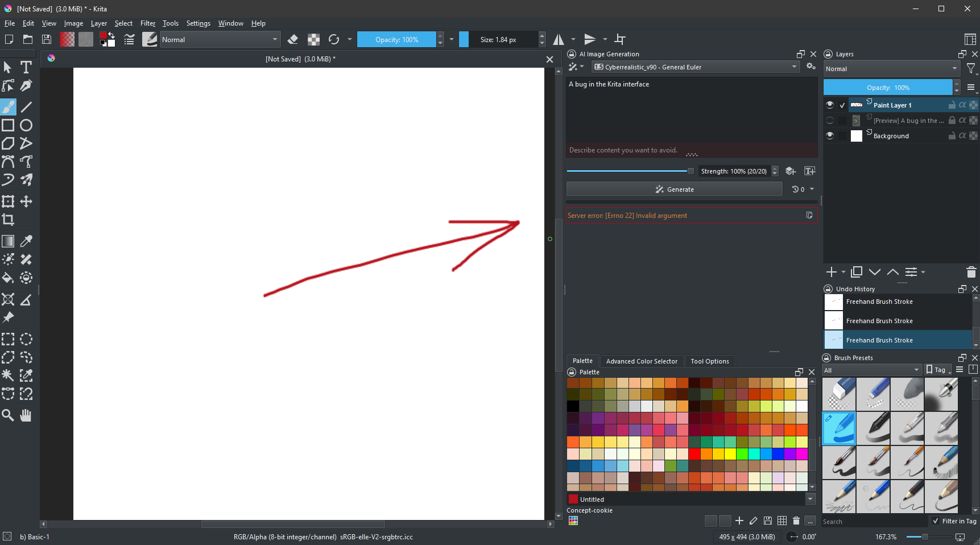Adjust the toolbar brush Opacity slider
Screen dimensions: 980x545
click(396, 39)
